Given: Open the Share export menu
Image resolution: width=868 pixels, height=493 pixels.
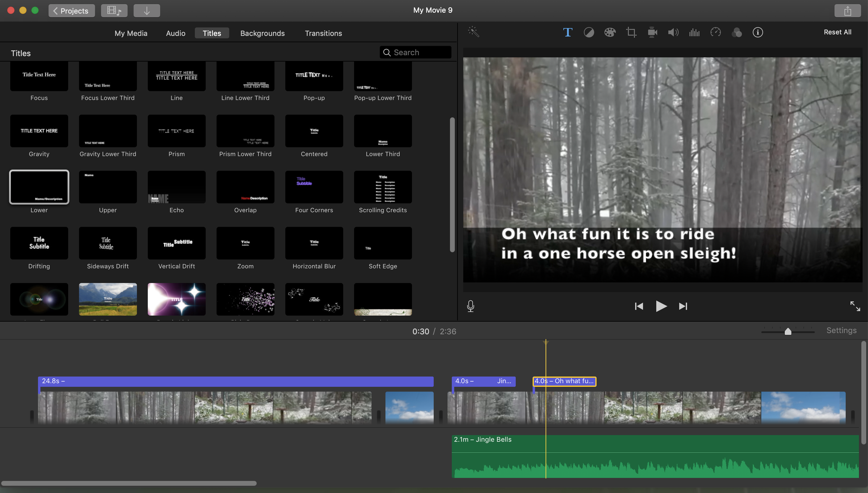Looking at the screenshot, I should pos(847,11).
